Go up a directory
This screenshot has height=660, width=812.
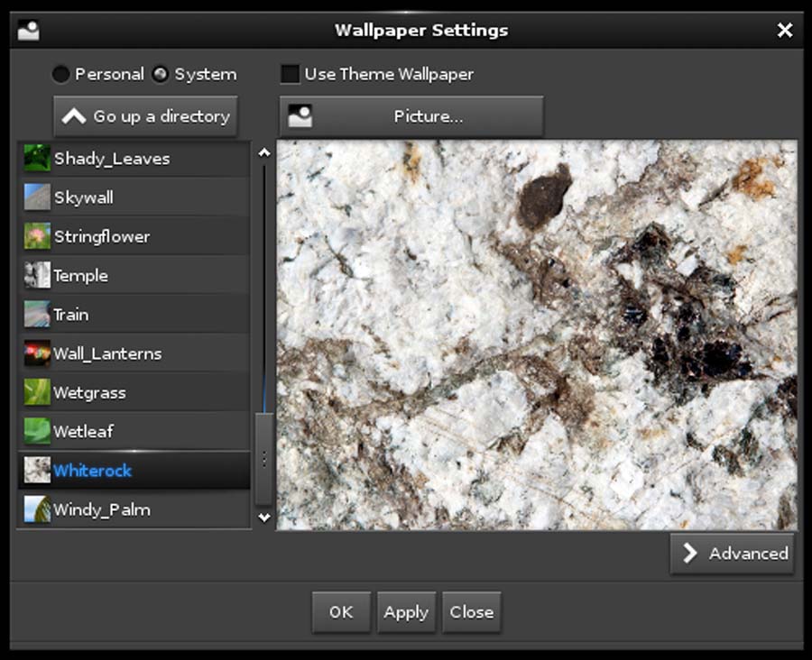[x=146, y=116]
